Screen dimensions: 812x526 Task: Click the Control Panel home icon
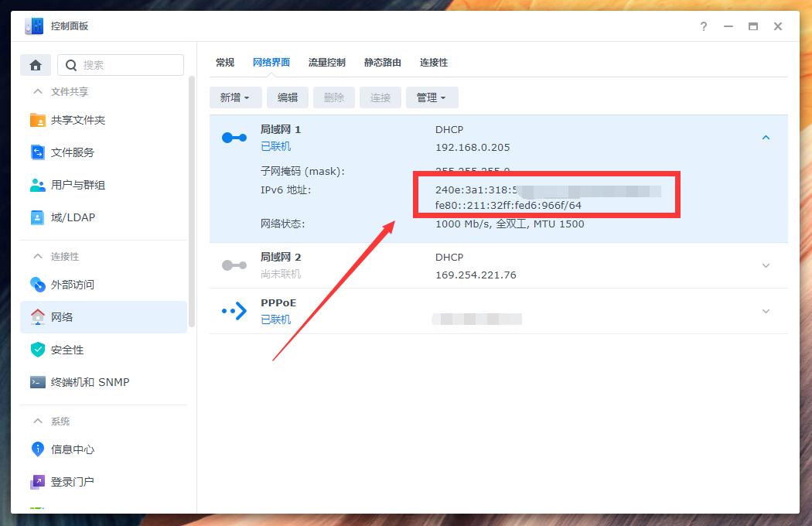pos(35,65)
